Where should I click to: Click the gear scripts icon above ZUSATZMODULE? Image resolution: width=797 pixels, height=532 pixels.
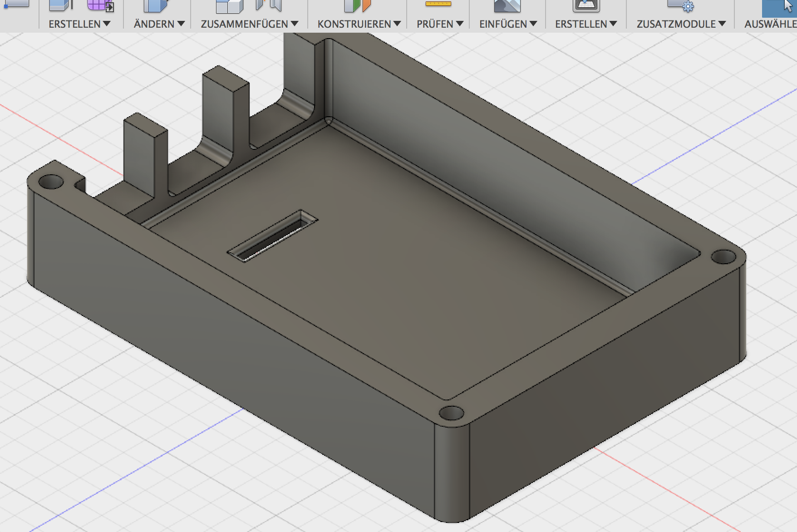[x=681, y=5]
